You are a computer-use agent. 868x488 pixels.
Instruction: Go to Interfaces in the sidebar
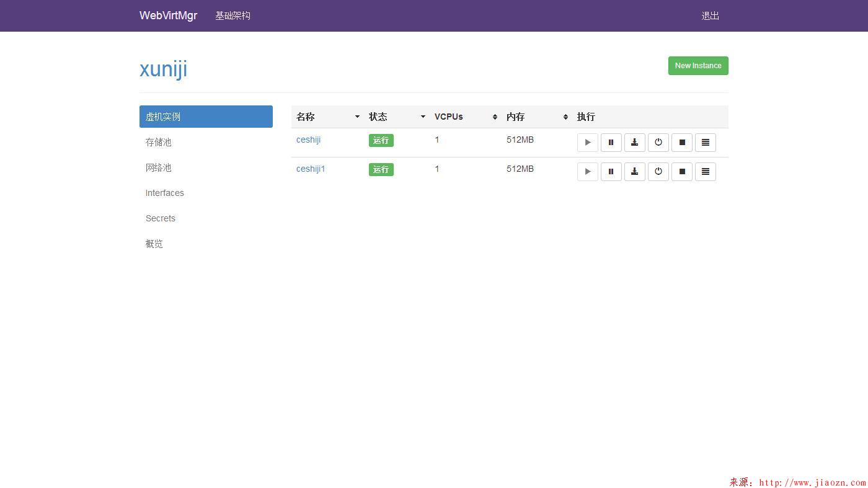click(x=165, y=193)
